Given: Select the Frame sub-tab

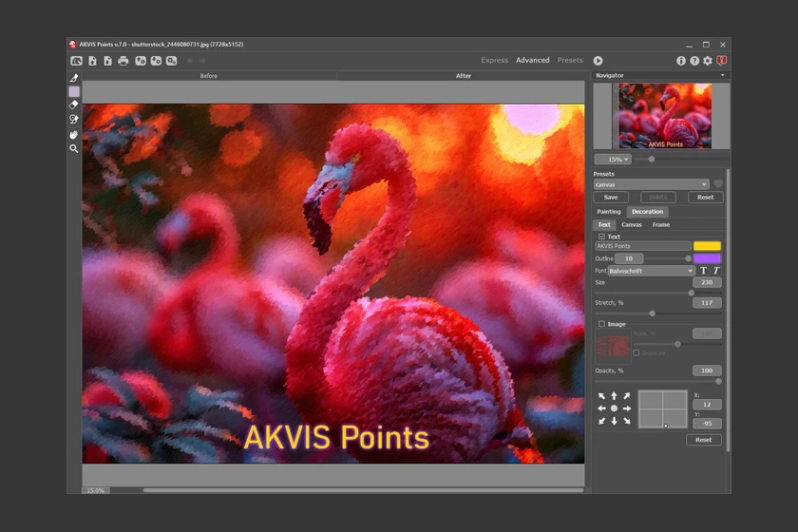Looking at the screenshot, I should 661,224.
